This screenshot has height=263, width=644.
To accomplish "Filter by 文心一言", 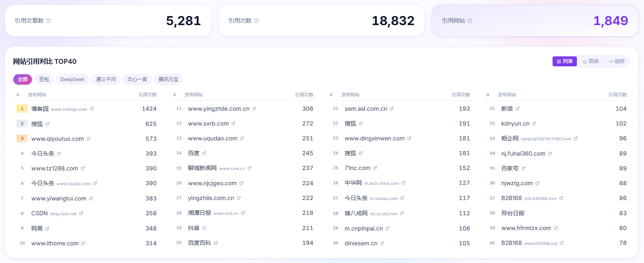I will pos(137,79).
